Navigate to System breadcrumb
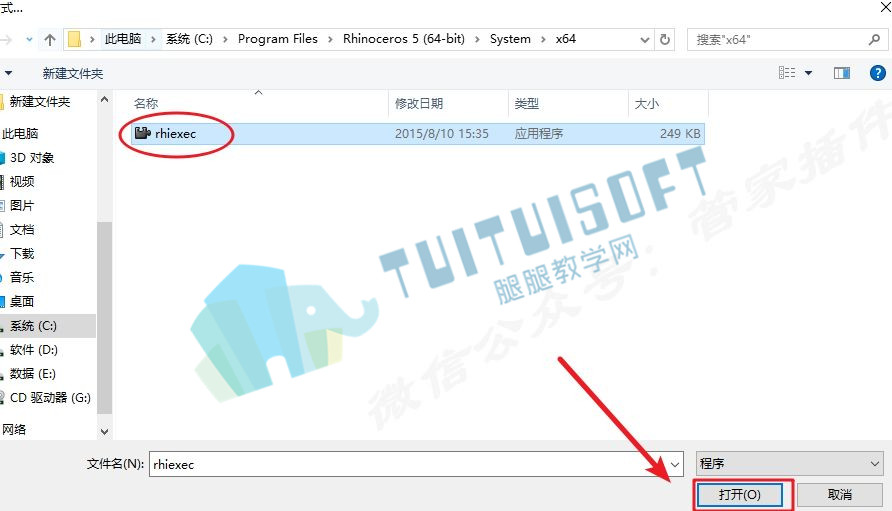The image size is (892, 511). (510, 39)
